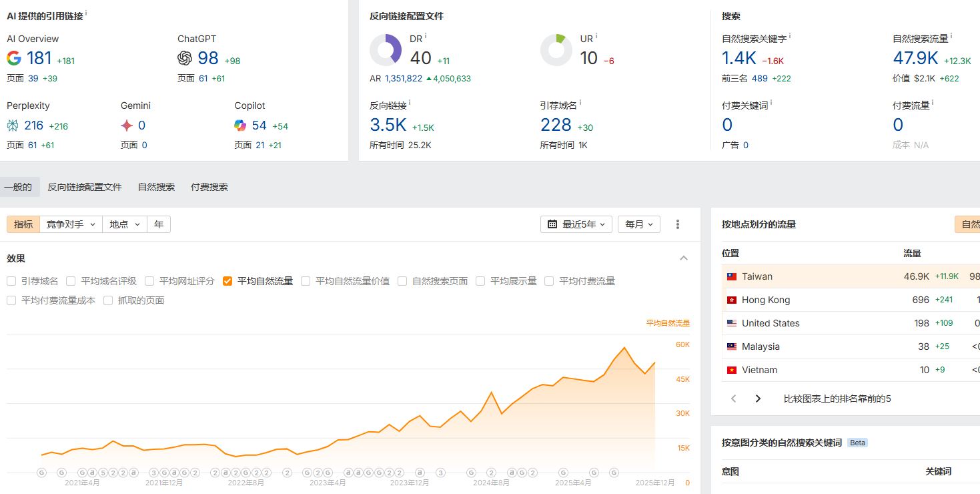The width and height of the screenshot is (980, 494).
Task: Uncheck the 平均自然流量 checkbox
Action: 227,280
